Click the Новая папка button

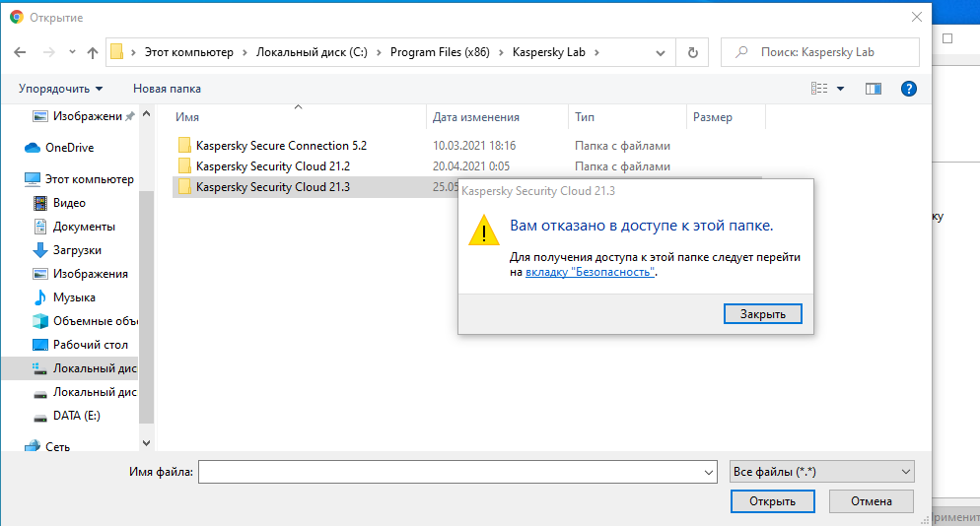point(167,89)
